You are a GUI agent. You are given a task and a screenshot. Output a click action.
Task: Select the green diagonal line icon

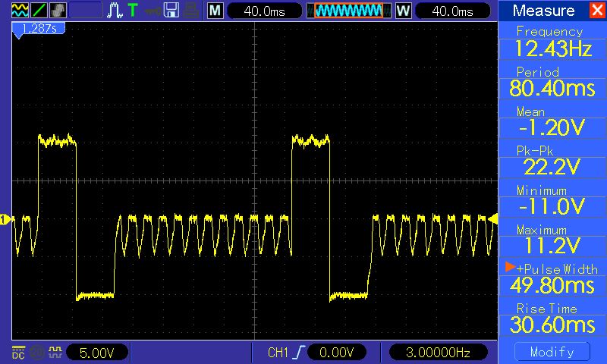(38, 11)
